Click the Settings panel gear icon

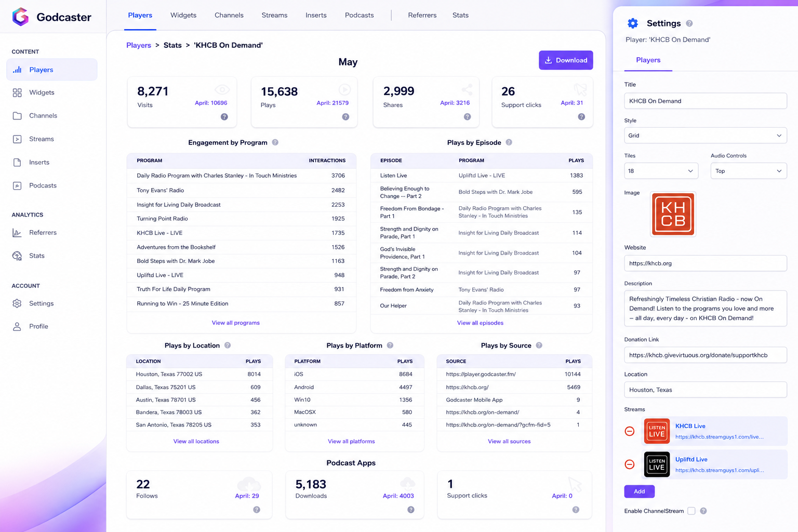(633, 23)
